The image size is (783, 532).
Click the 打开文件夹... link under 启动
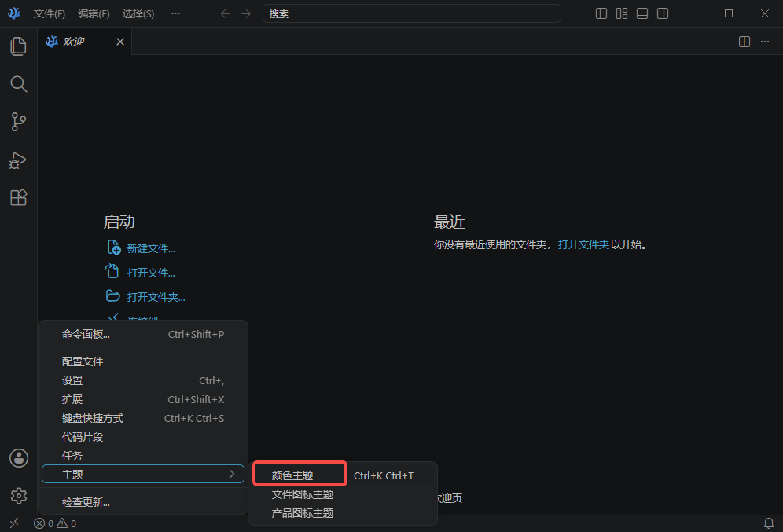(x=156, y=297)
